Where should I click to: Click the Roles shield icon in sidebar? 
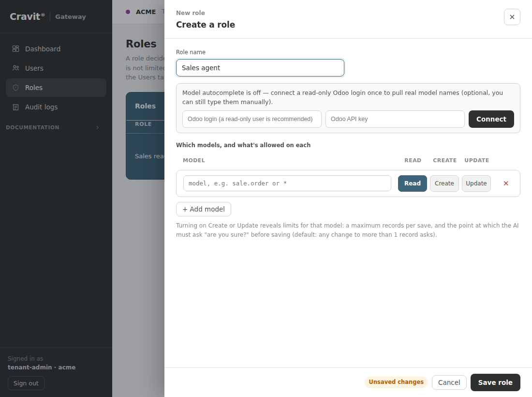[x=15, y=88]
